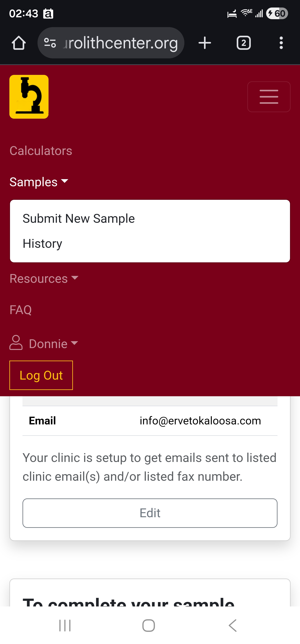Go to the Calculators page
This screenshot has width=300, height=644.
41,151
